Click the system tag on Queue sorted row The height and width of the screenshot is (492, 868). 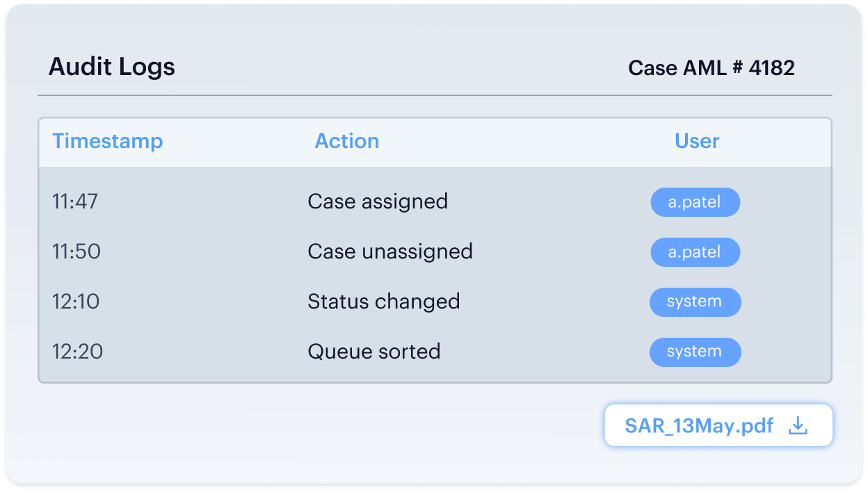coord(695,352)
